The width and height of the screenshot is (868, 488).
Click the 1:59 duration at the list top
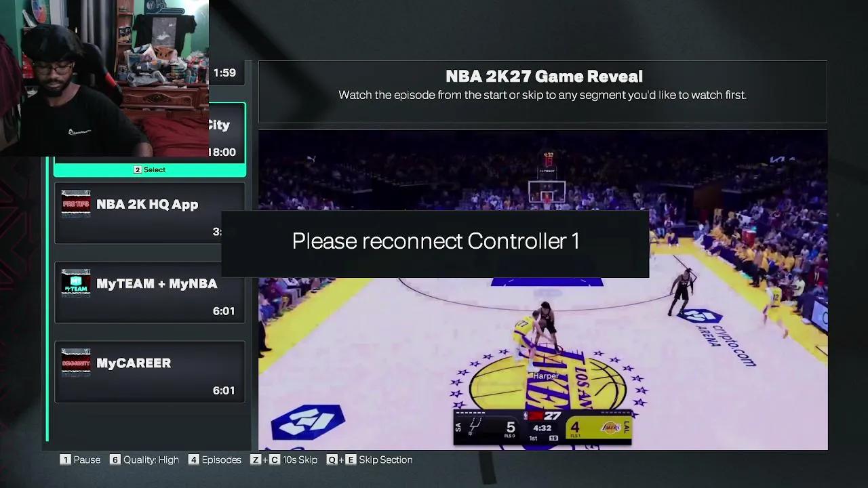(x=224, y=73)
